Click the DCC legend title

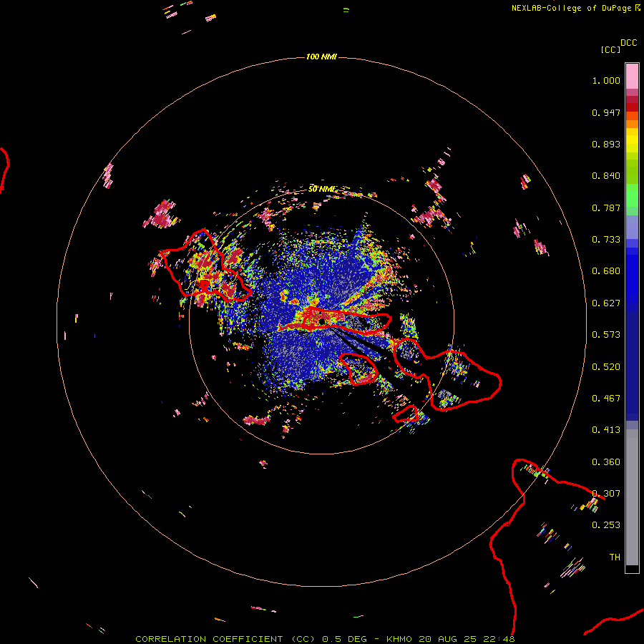point(628,43)
